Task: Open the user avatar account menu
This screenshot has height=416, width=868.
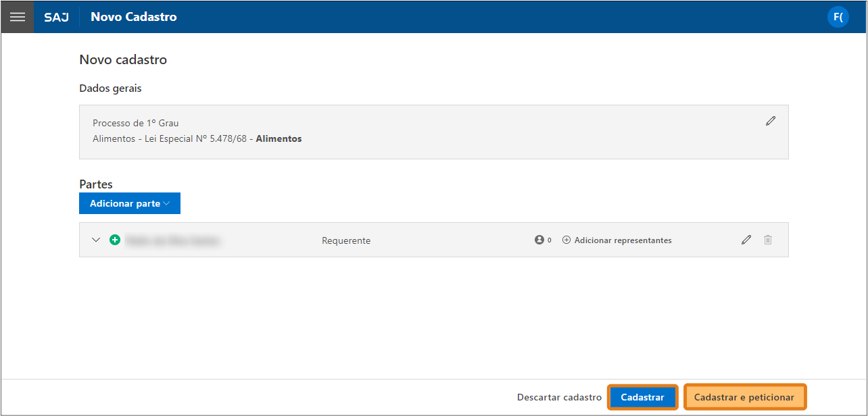Action: pos(838,17)
